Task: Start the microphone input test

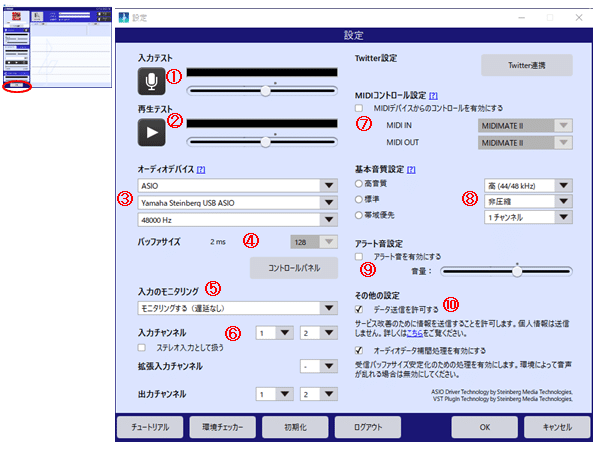Action: click(152, 81)
